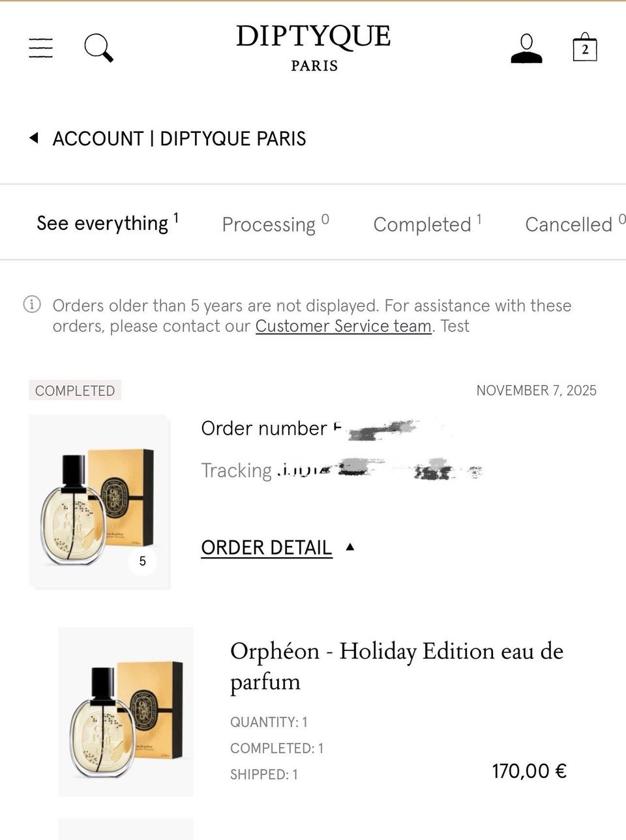Open the shopping bag with 2 items
Viewport: 626px width, 840px height.
tap(584, 48)
